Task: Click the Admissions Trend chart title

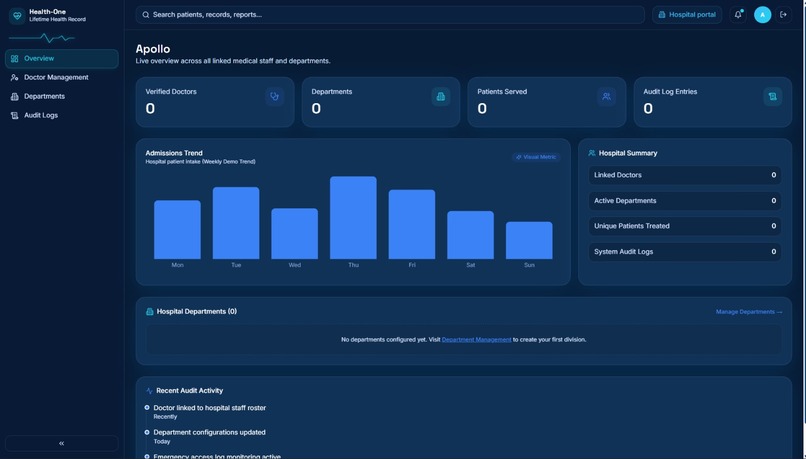Action: click(x=174, y=153)
